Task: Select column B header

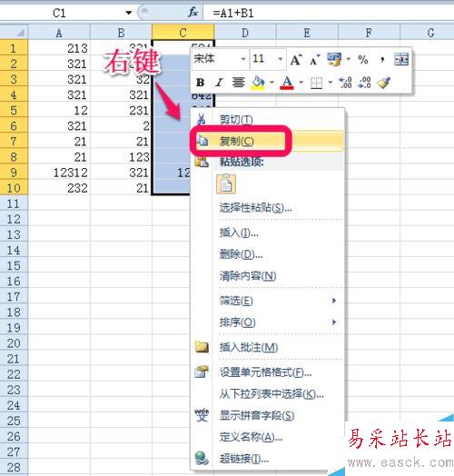Action: 121,33
